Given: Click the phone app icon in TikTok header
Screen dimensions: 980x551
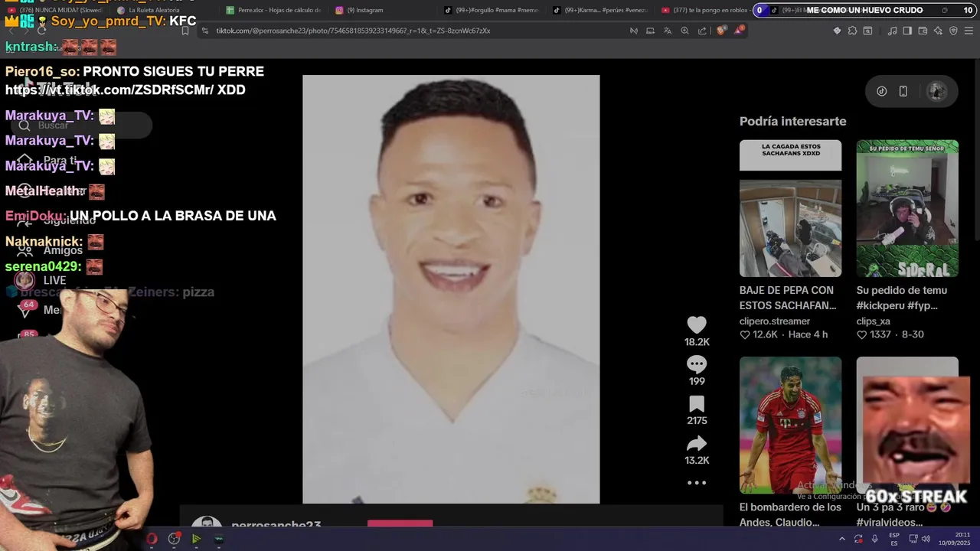Looking at the screenshot, I should pyautogui.click(x=903, y=91).
